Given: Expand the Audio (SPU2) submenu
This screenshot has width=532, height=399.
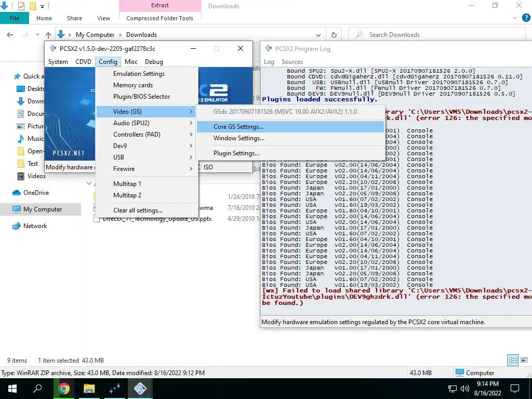Looking at the screenshot, I should pos(147,123).
